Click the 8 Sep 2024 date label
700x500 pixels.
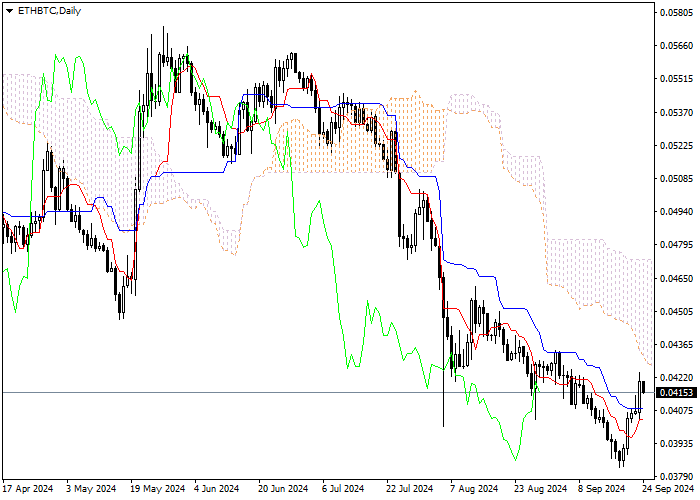coord(602,489)
